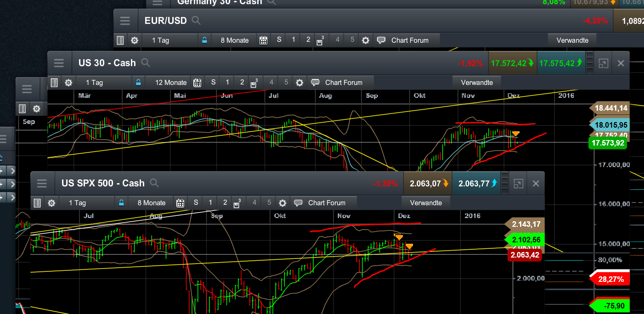Select template 2 in US SPX 500 toolbar

point(225,202)
